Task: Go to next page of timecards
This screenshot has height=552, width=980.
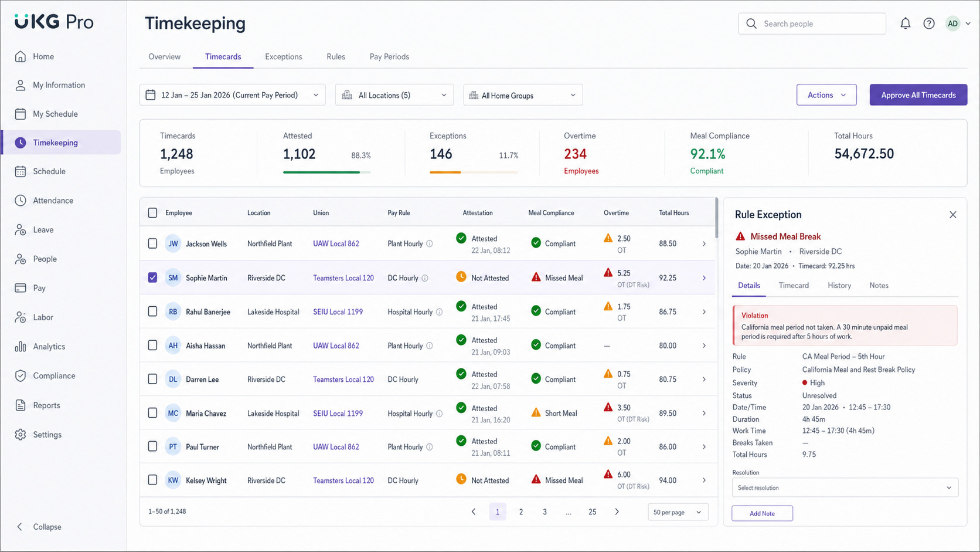Action: 617,512
